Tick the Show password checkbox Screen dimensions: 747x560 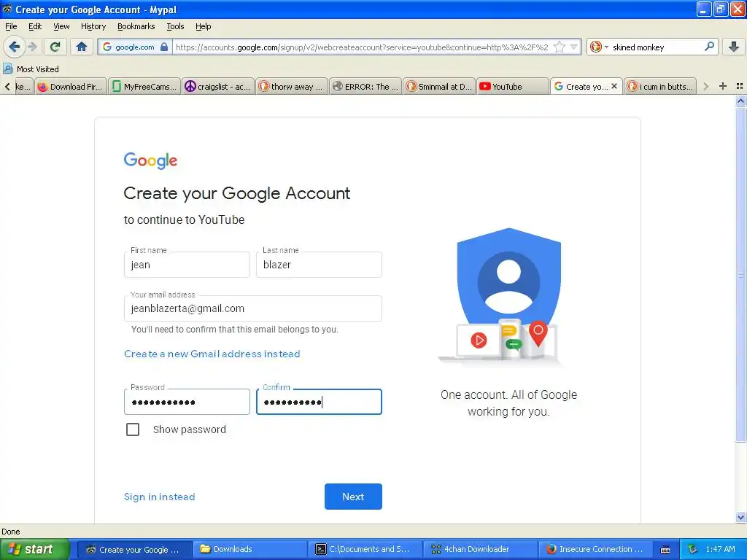pos(133,429)
